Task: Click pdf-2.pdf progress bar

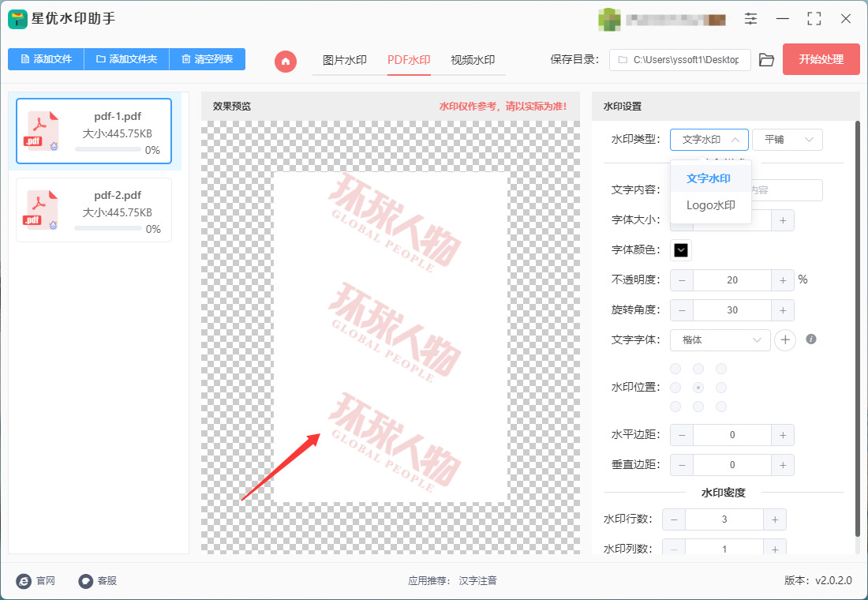Action: coord(108,228)
